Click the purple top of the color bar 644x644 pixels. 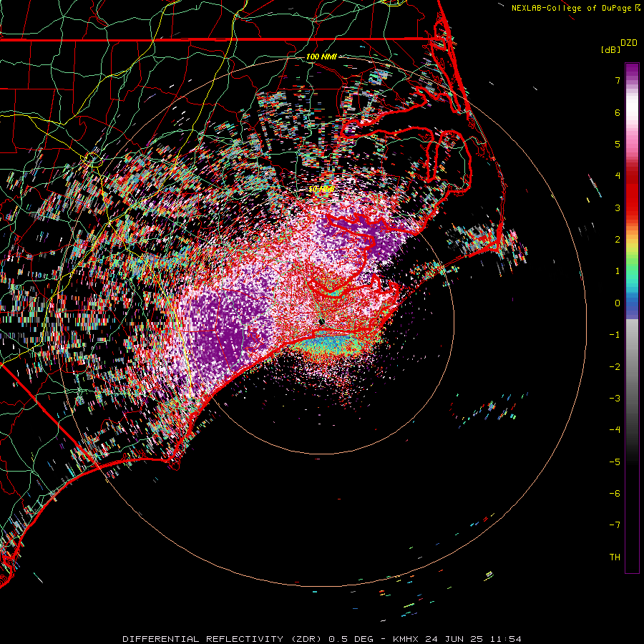pos(632,71)
